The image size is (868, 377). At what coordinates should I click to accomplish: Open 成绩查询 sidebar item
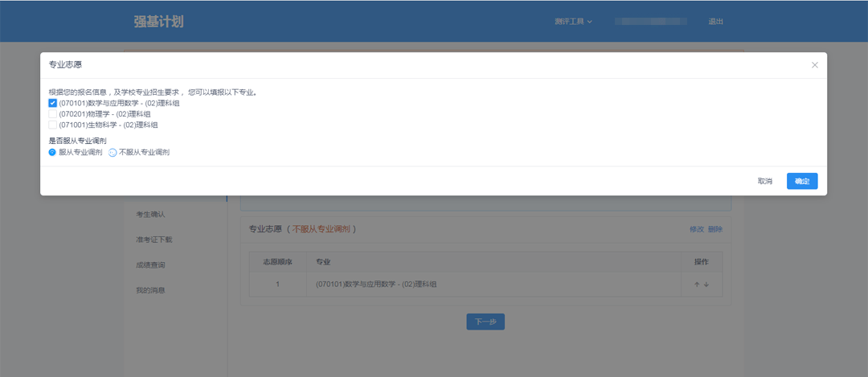pos(150,264)
